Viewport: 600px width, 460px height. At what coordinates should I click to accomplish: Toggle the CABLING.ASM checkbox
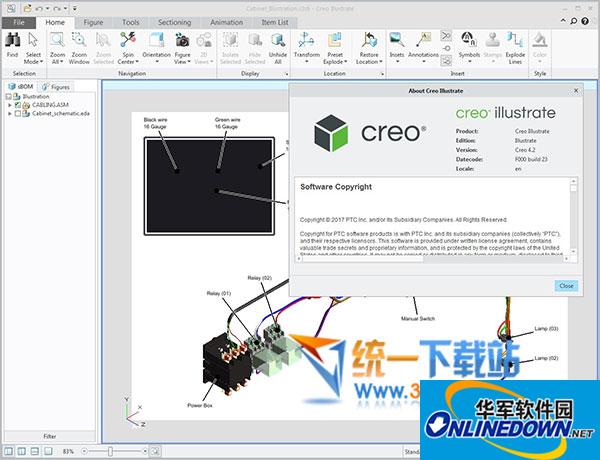click(x=18, y=105)
